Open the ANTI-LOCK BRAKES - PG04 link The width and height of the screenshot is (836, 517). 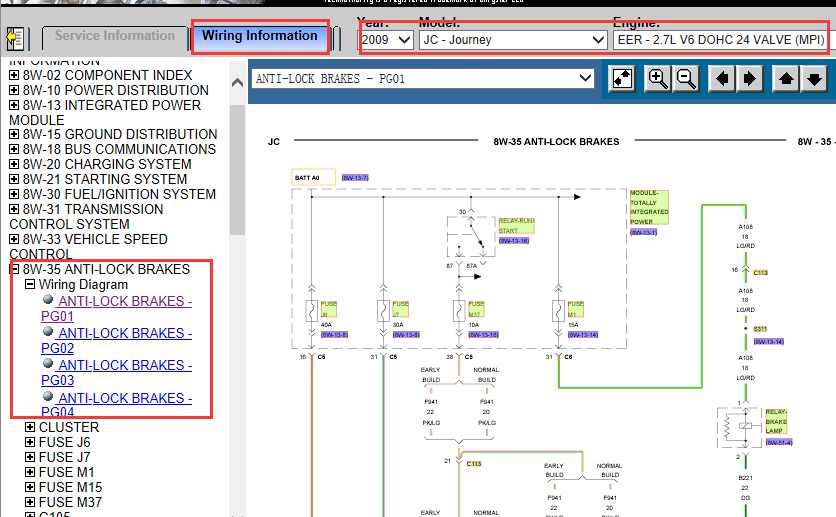116,405
